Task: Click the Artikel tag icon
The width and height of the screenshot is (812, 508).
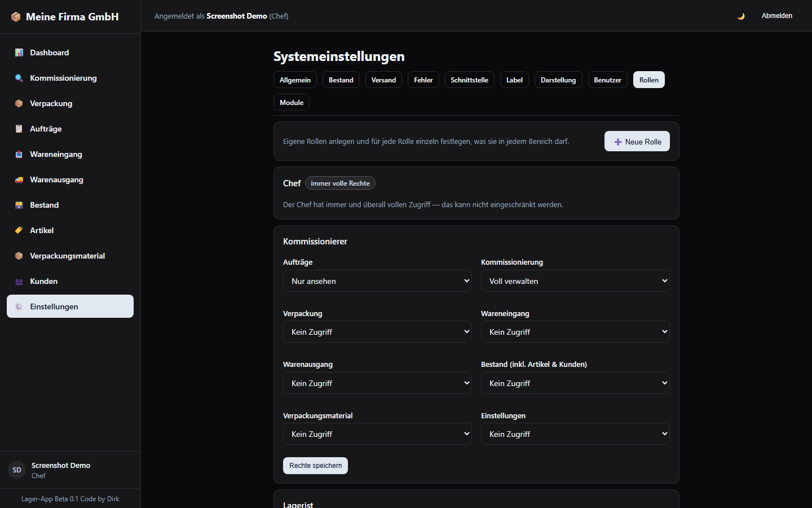Action: pyautogui.click(x=19, y=230)
